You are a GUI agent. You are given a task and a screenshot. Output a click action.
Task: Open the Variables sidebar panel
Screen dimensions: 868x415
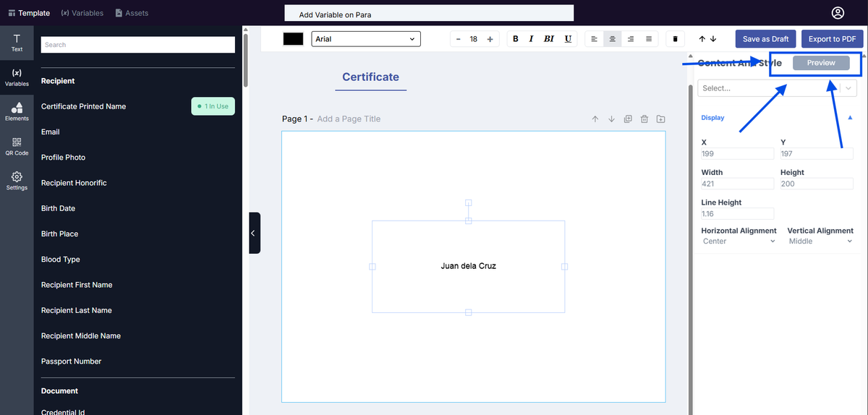(17, 77)
